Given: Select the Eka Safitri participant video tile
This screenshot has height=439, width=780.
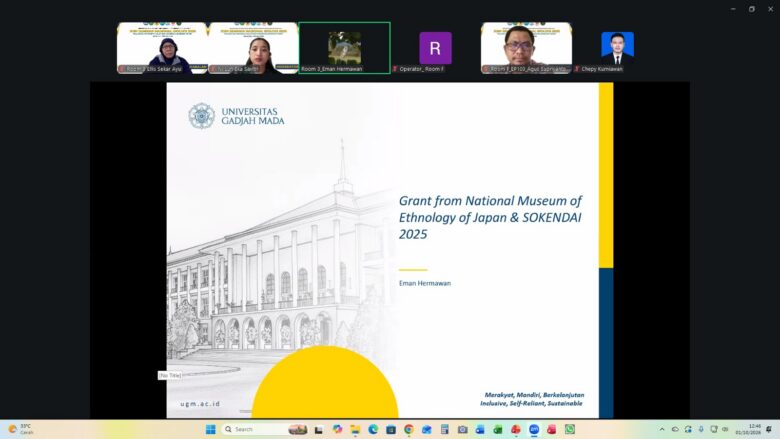Looking at the screenshot, I should 253,48.
